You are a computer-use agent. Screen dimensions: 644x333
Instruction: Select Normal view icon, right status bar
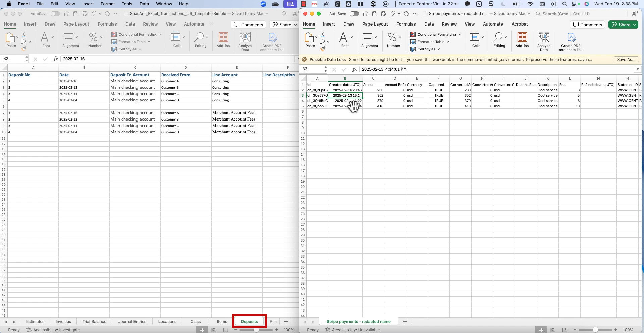(541, 330)
